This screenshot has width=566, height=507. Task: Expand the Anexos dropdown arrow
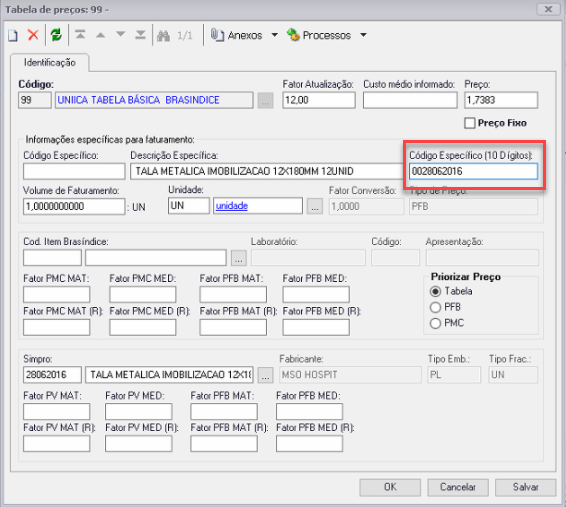pyautogui.click(x=275, y=35)
